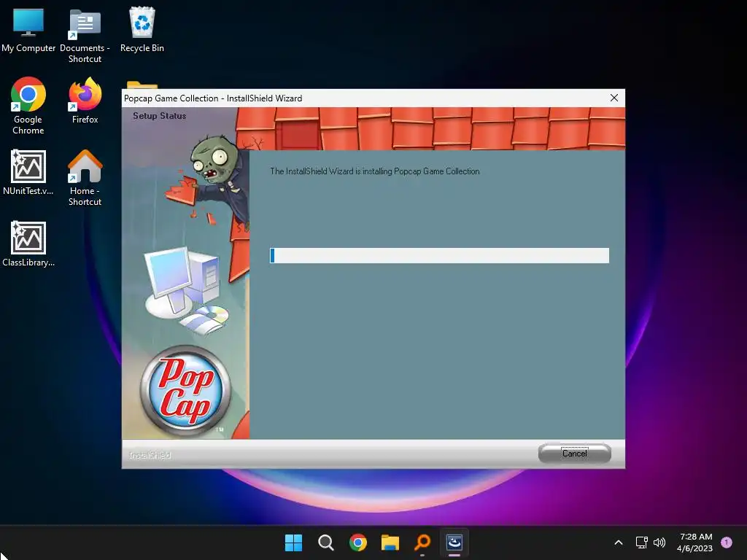Open the Windows Start menu
The height and width of the screenshot is (560, 747).
293,542
